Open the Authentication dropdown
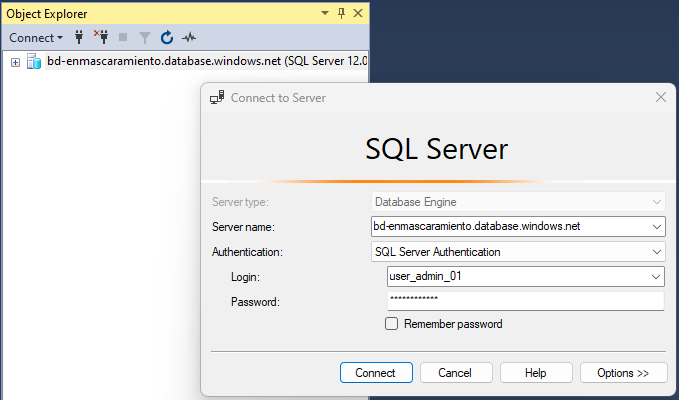 (x=656, y=252)
